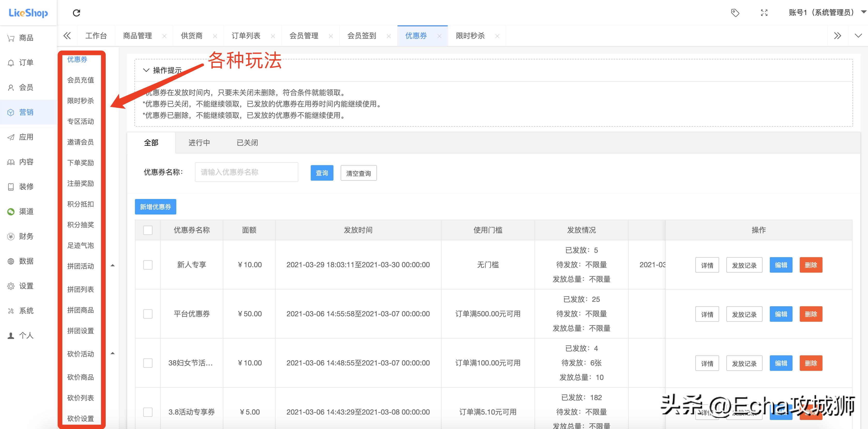
Task: Enter fullscreen using the expand icon
Action: click(764, 12)
